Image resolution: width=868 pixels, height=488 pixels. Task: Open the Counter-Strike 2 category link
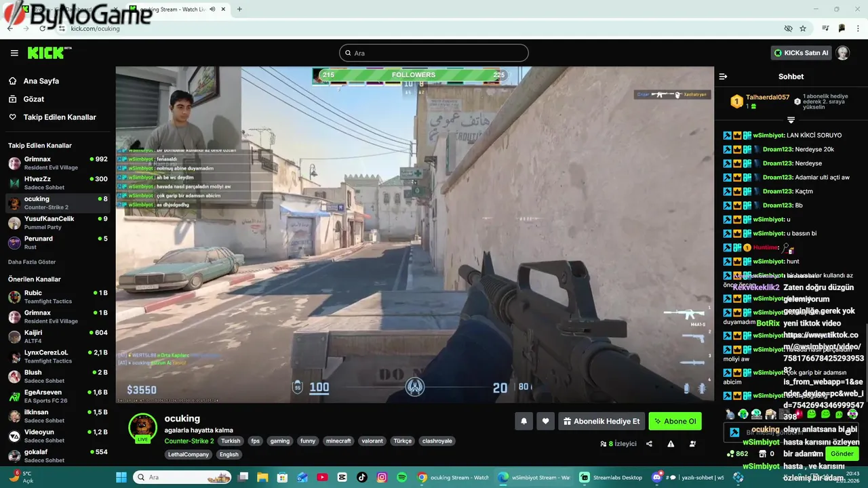189,441
